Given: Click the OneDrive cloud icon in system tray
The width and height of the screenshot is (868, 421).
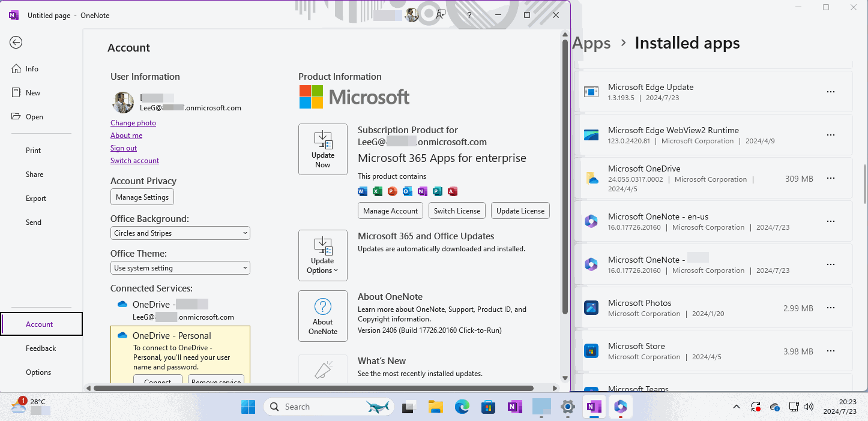Looking at the screenshot, I should pyautogui.click(x=775, y=407).
